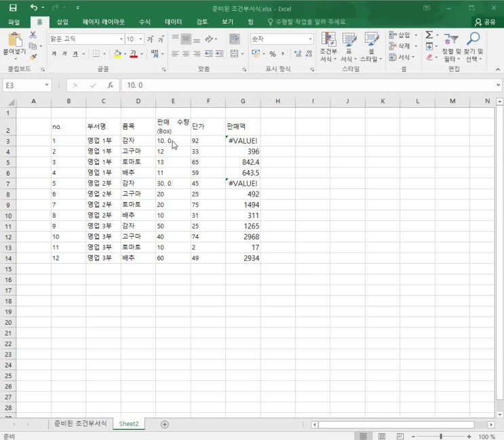Open font group dialog launcher
504x440 pixels.
164,69
